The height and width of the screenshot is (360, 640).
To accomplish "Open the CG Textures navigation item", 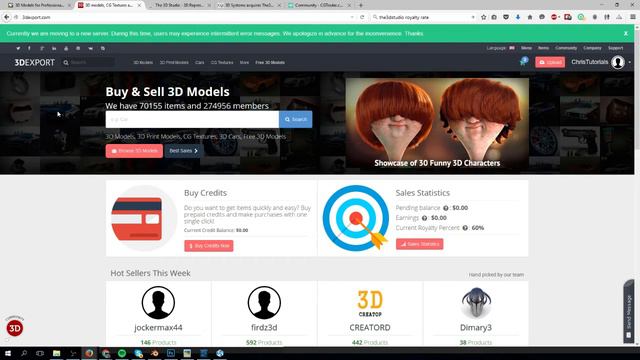I will pyautogui.click(x=222, y=62).
